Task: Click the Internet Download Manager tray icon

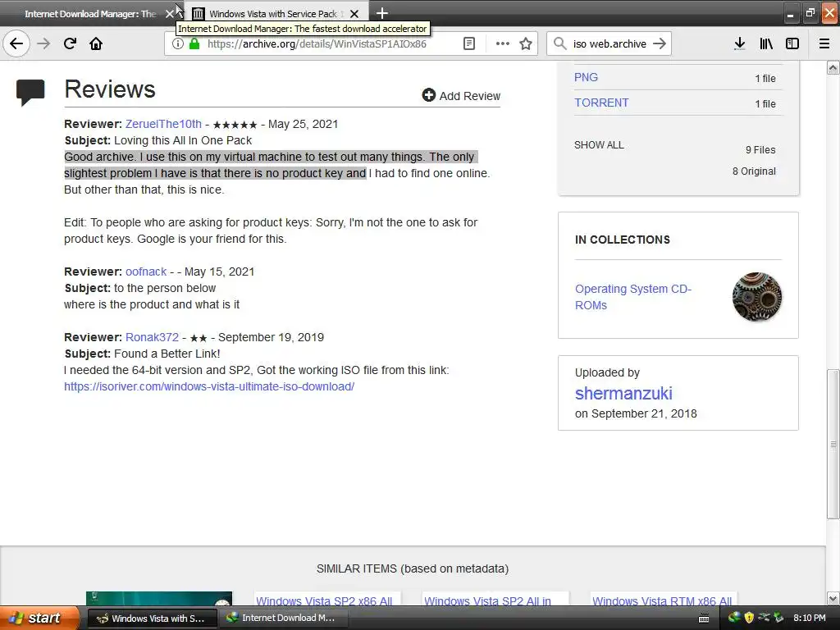Action: [734, 618]
